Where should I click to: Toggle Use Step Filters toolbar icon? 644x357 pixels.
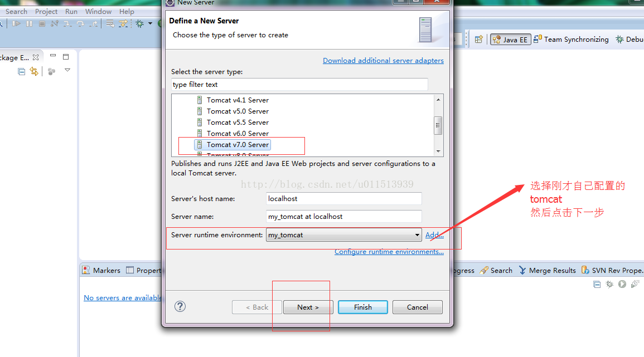123,24
